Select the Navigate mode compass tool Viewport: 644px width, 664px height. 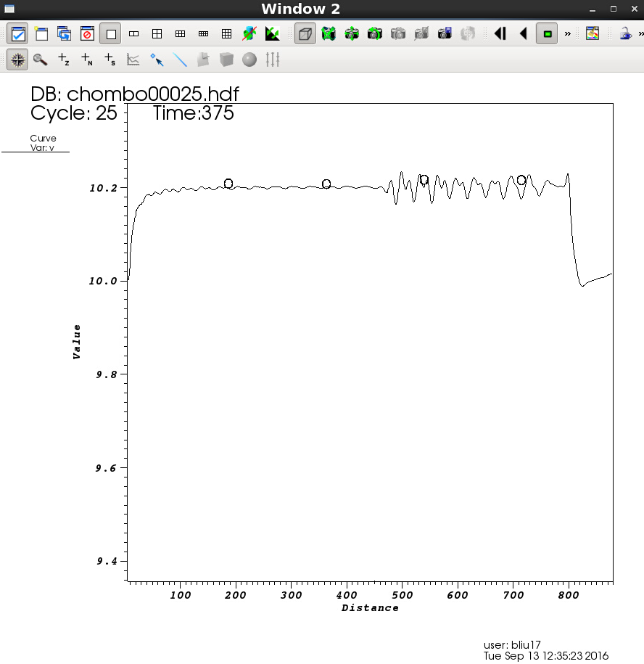[18, 60]
